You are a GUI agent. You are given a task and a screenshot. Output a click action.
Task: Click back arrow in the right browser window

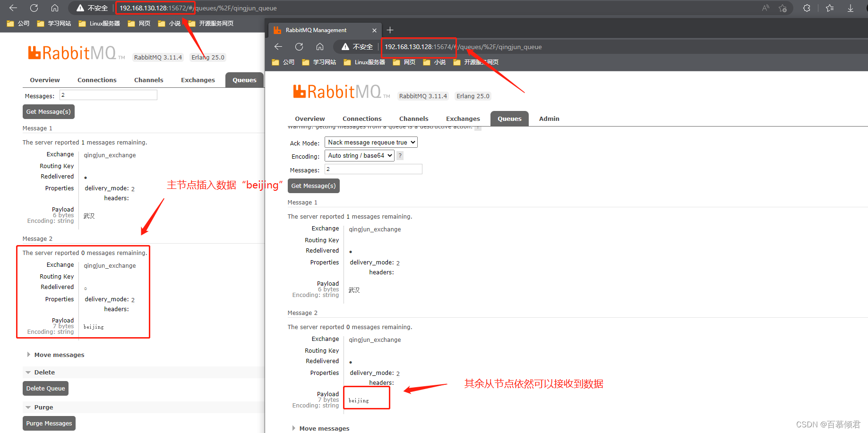click(278, 47)
